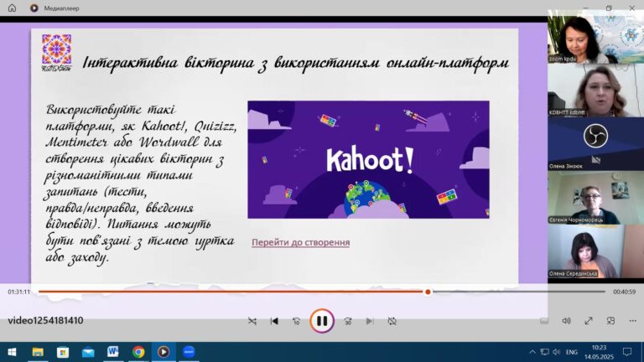Skip to next track
644x362 pixels.
click(370, 321)
